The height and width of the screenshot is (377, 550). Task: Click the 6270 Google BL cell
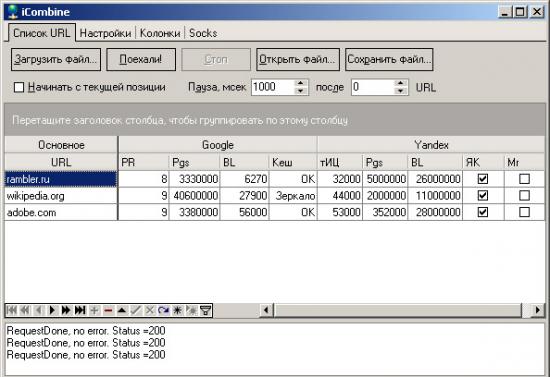coord(244,179)
